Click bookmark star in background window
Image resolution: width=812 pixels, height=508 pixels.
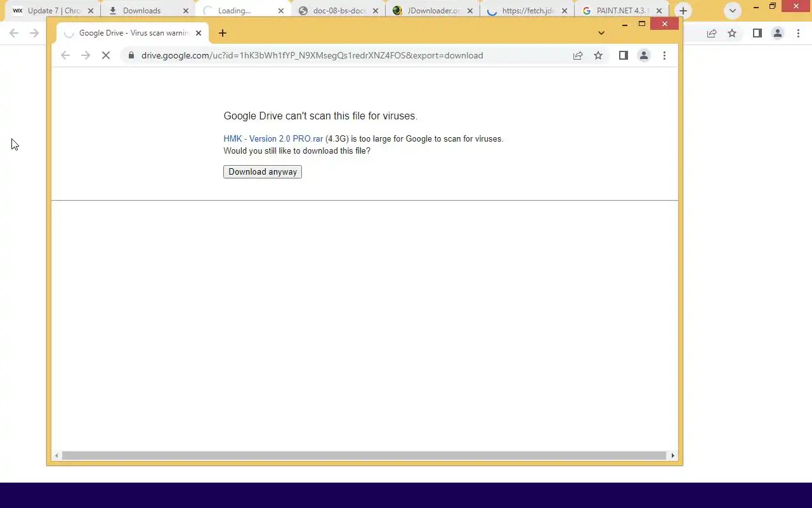click(x=732, y=33)
